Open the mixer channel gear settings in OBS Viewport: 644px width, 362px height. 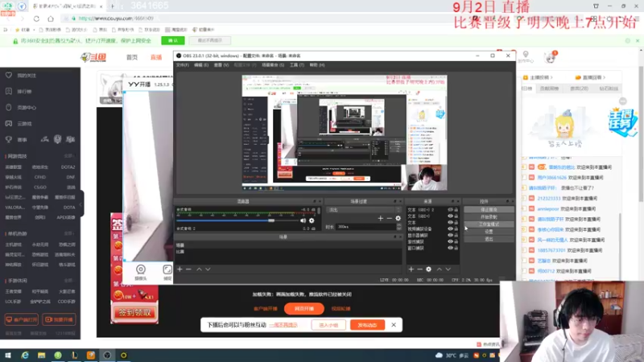click(312, 220)
